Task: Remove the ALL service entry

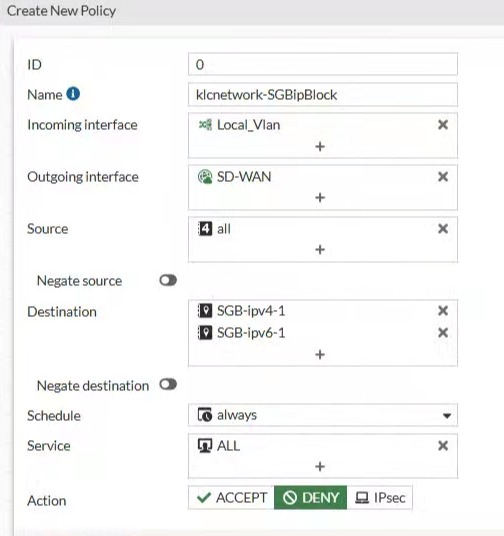Action: click(443, 446)
